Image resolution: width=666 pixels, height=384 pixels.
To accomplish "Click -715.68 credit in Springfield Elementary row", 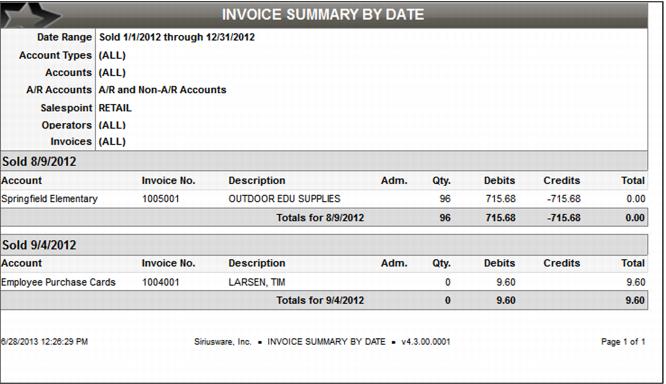I will point(564,199).
